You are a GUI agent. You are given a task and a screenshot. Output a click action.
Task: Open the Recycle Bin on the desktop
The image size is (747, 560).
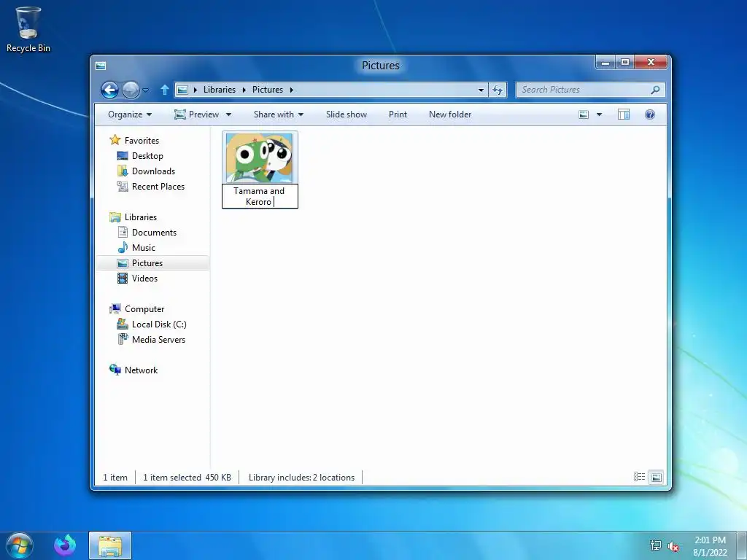(28, 29)
